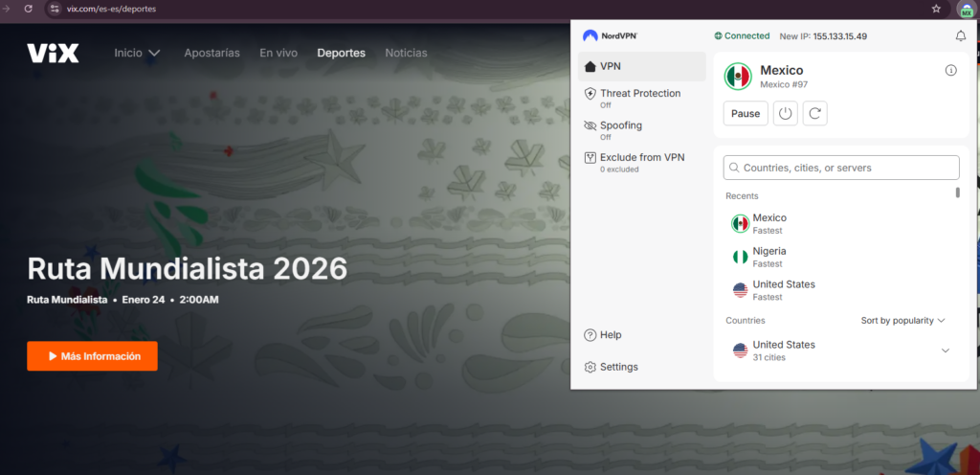Click the server info icon next to Mexico
The height and width of the screenshot is (475, 980).
point(950,71)
